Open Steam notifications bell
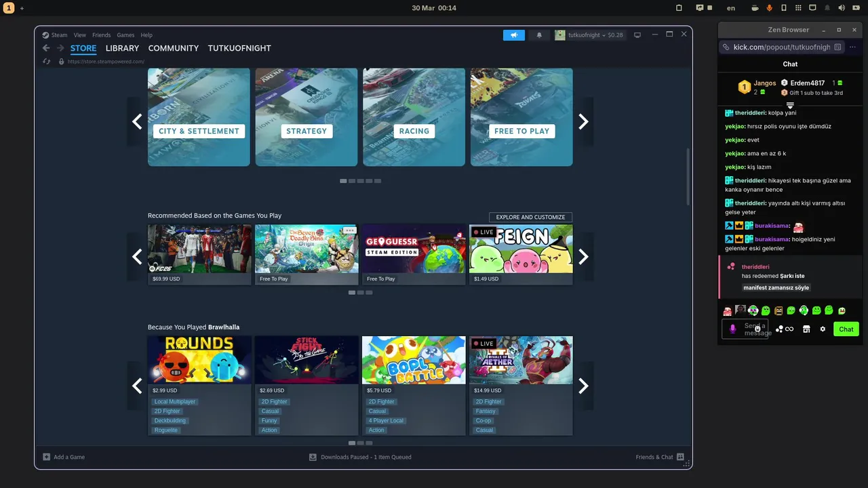This screenshot has width=868, height=488. tap(539, 35)
